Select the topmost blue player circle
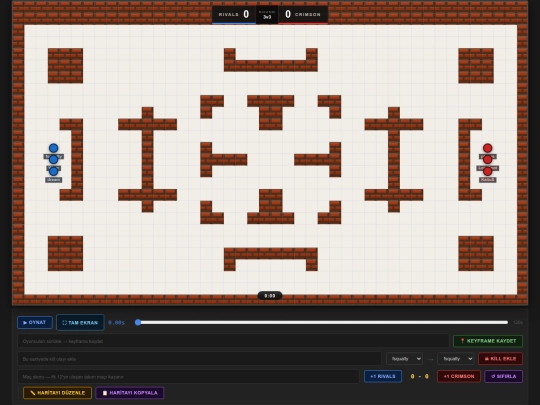The height and width of the screenshot is (405, 540). coord(53,148)
